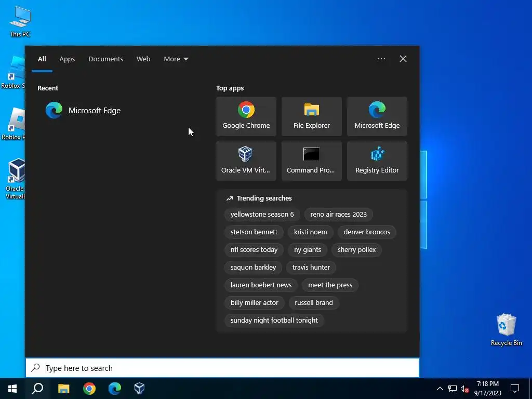532x399 pixels.
Task: Select the Recycle Bin desktop icon
Action: (x=506, y=330)
